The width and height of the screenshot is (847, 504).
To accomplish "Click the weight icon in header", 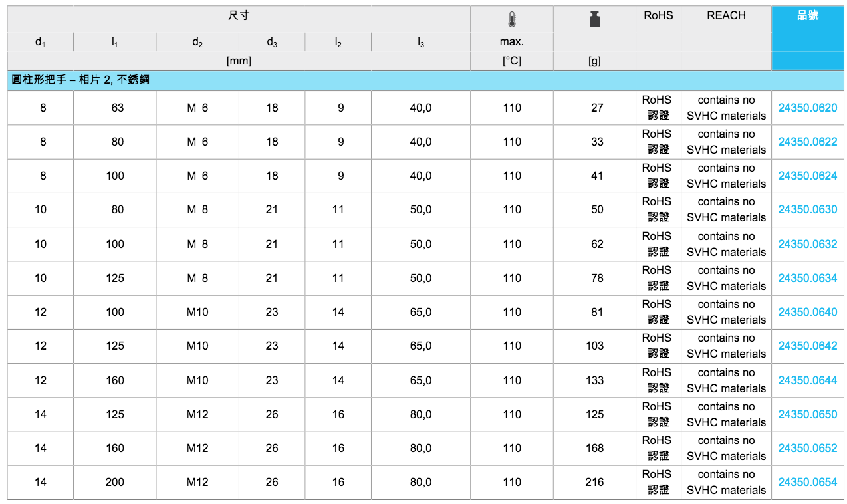I will click(x=594, y=19).
